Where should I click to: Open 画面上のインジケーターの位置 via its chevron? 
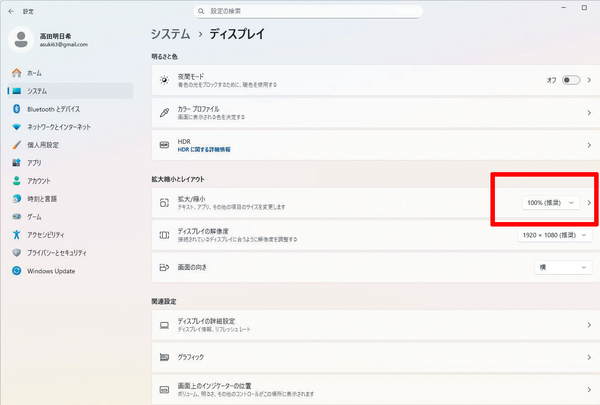[x=589, y=390]
